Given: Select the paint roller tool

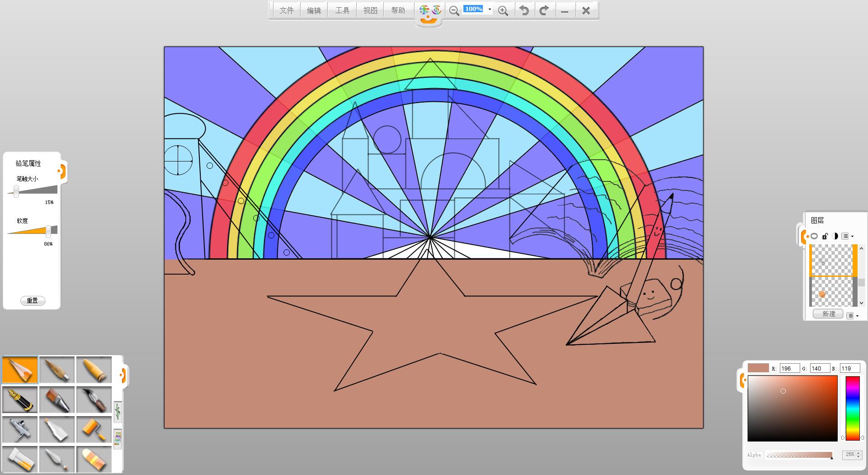Looking at the screenshot, I should [x=94, y=429].
